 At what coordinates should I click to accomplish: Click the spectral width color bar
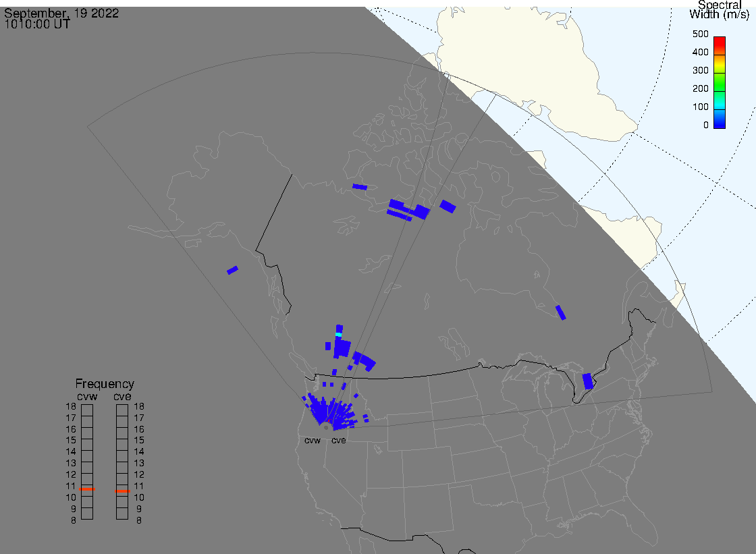(720, 82)
